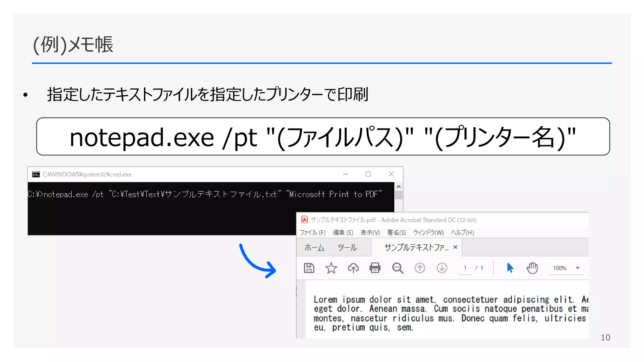Viewport: 644px width, 362px height.
Task: Select the サンプルテキストファ... document tab
Action: coord(416,248)
